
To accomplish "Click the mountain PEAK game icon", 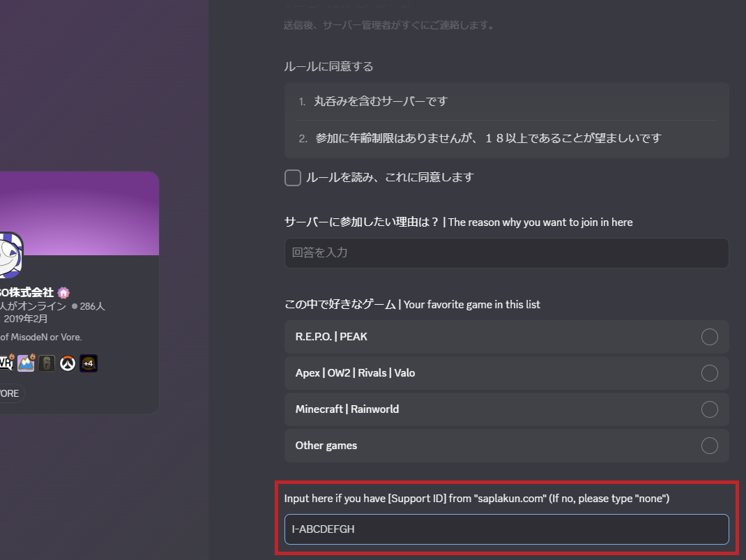I will click(x=26, y=363).
